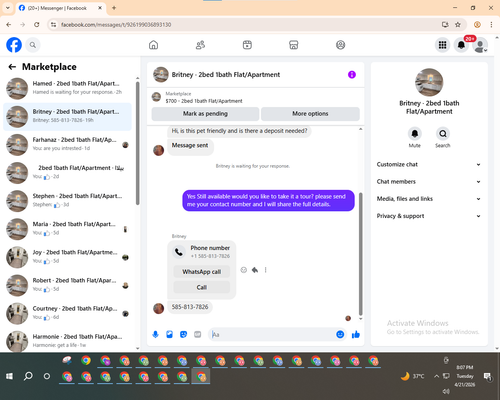Click the message input field

273,334
